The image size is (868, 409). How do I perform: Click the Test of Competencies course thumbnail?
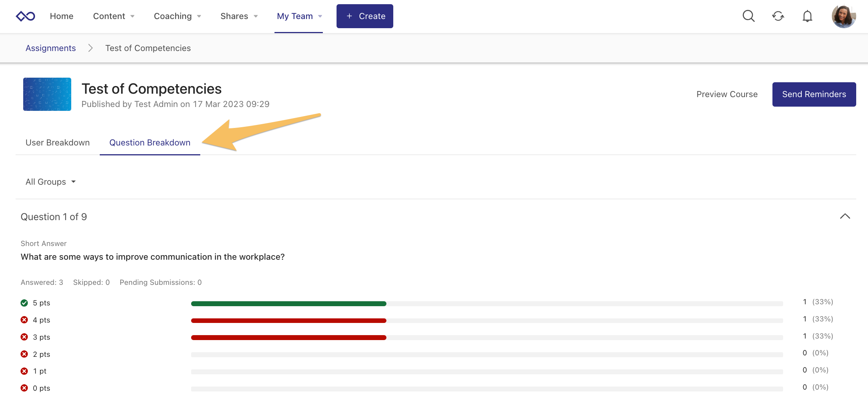(x=47, y=94)
